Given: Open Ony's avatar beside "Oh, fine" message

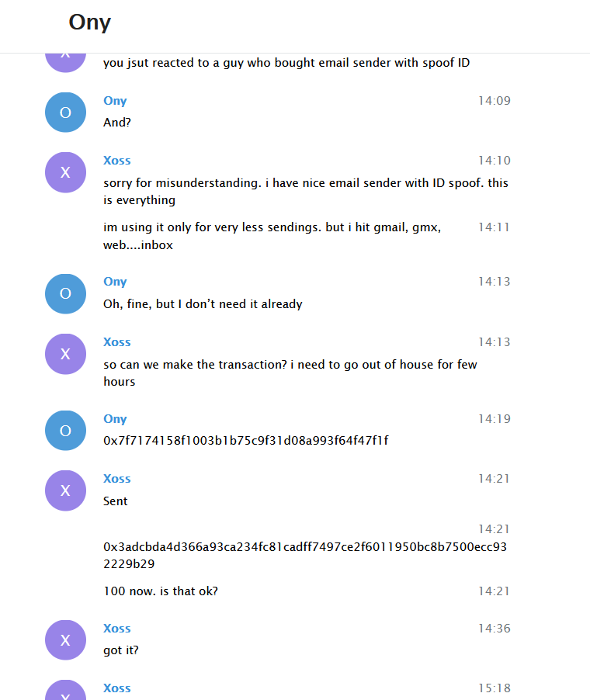Looking at the screenshot, I should 65,293.
